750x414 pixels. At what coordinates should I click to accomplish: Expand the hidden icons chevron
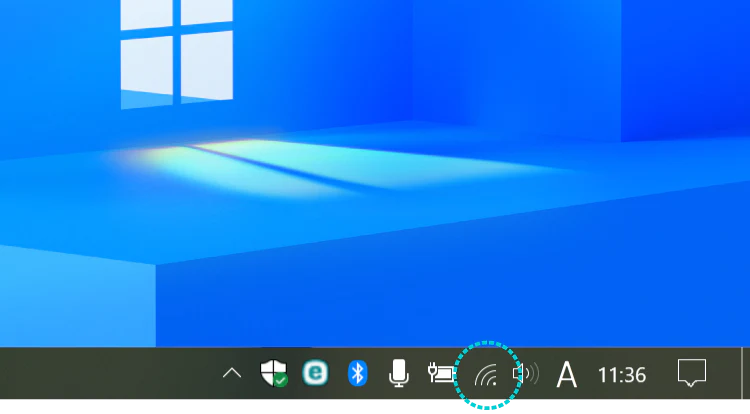click(x=231, y=374)
